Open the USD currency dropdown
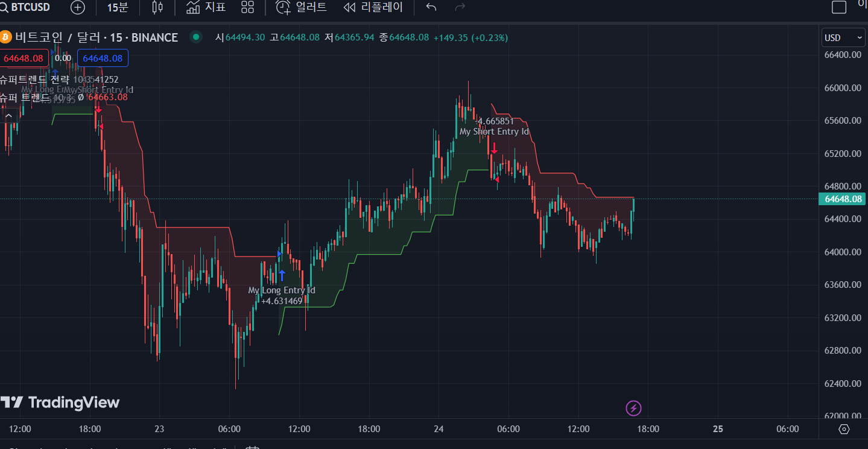868x449 pixels. pos(843,38)
